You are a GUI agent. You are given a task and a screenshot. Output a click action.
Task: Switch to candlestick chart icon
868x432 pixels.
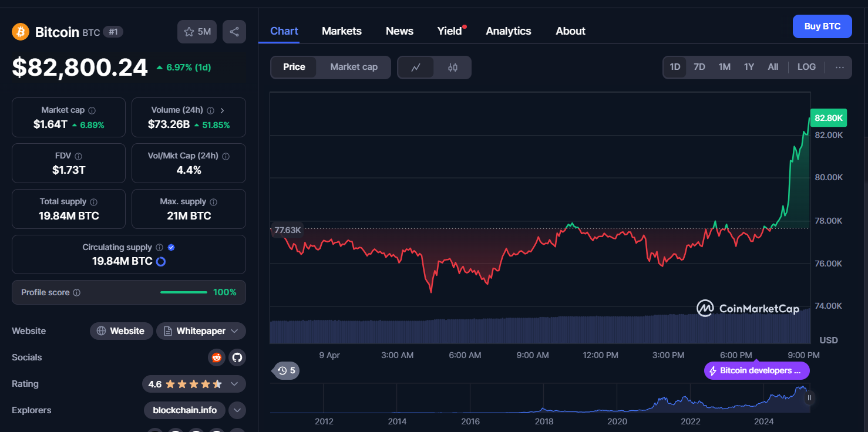click(452, 67)
